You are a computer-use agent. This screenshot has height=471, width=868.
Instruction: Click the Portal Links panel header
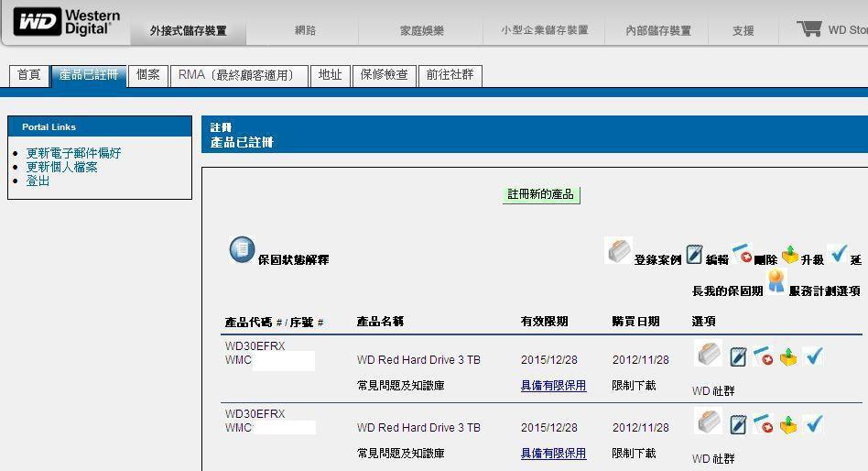(100, 126)
